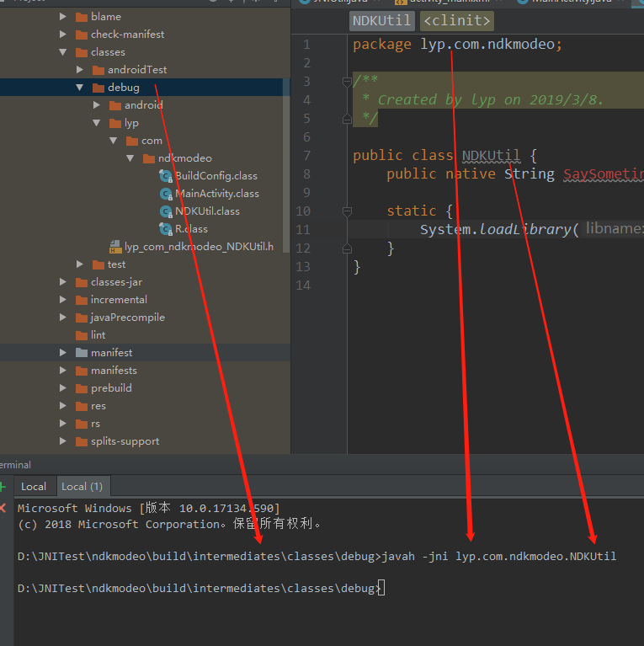Close the current terminal session
Viewport: 644px width, 646px height.
(3, 508)
